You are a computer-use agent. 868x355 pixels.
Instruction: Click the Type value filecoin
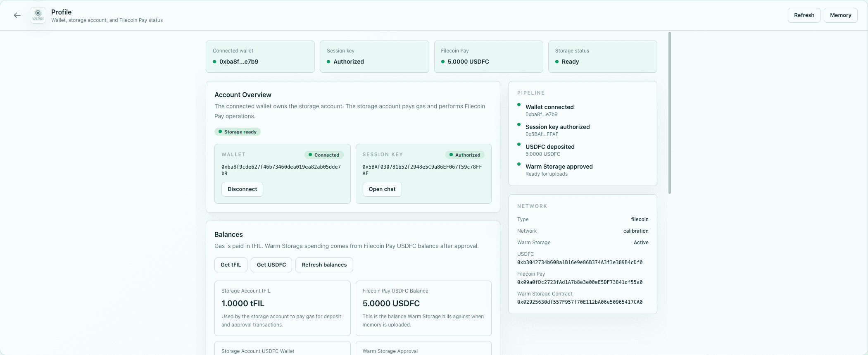pyautogui.click(x=640, y=219)
